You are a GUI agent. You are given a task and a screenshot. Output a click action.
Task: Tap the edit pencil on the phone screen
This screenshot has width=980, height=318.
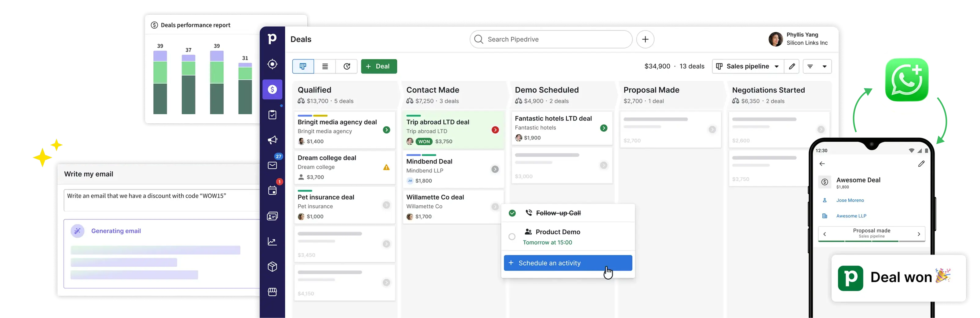[x=921, y=164]
